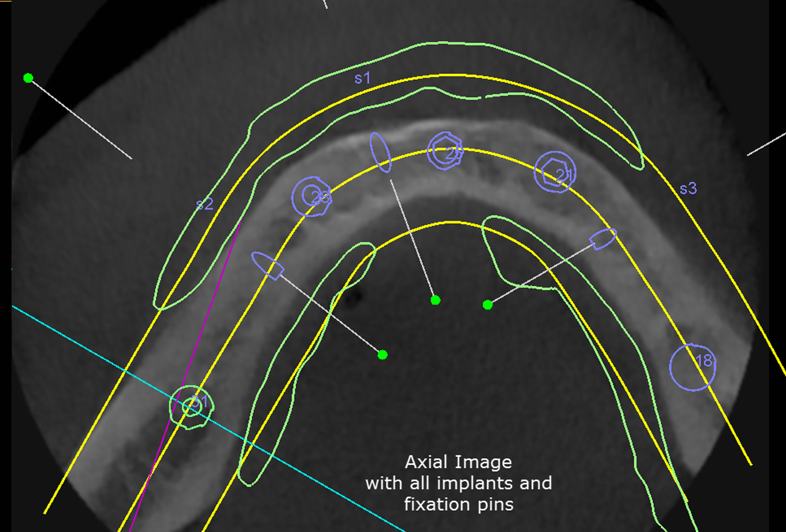Click the green dot on the oval pin's line
Viewport: 786px width, 532px height.
(435, 300)
